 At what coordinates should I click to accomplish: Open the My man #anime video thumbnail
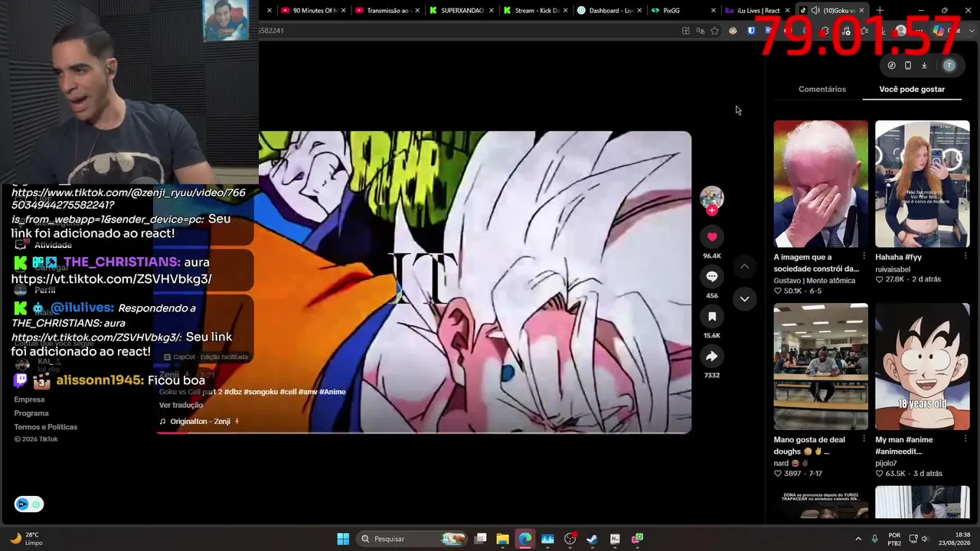click(923, 367)
